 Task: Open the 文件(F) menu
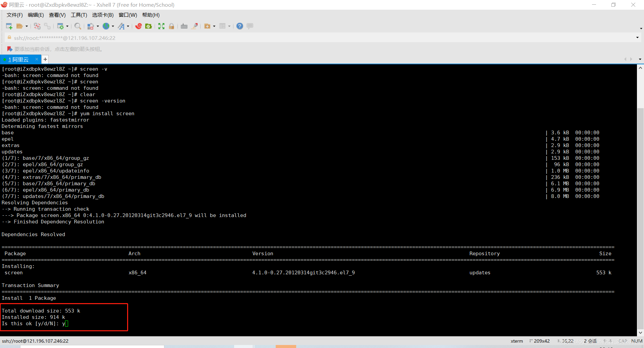point(15,15)
